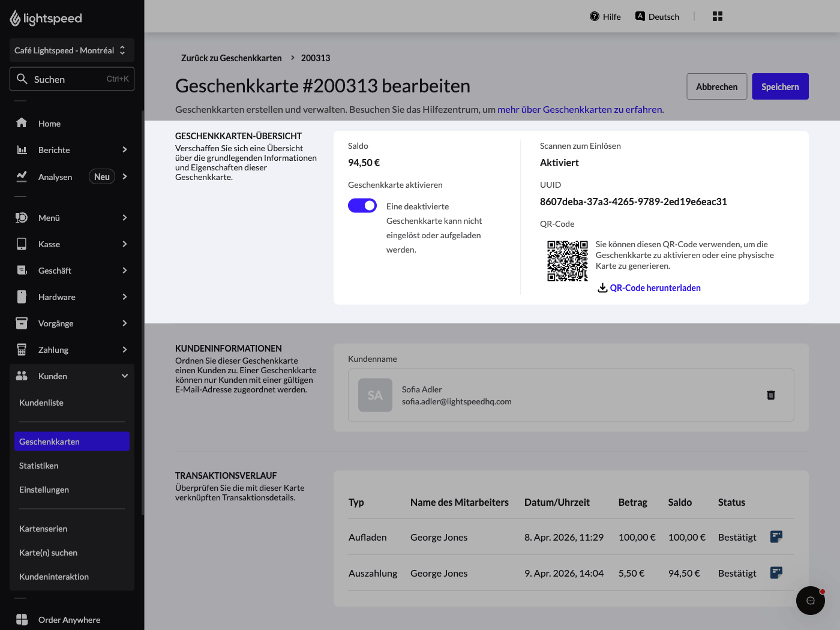Click the SA customer avatar

pyautogui.click(x=375, y=395)
